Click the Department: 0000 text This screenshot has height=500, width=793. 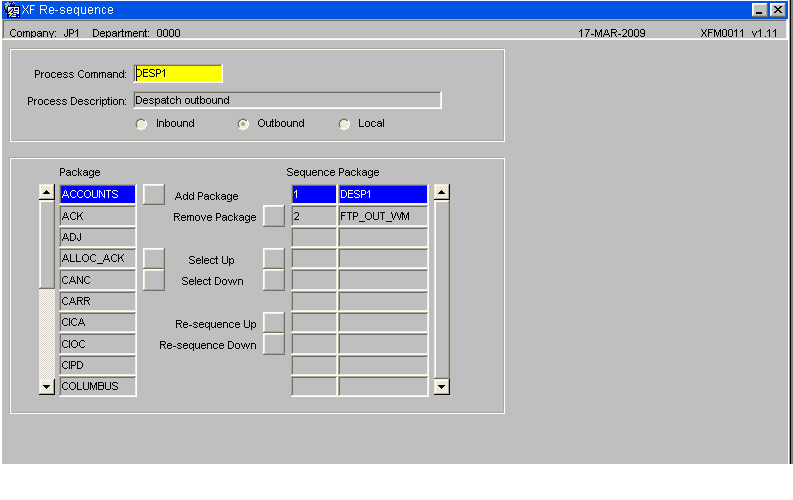pyautogui.click(x=136, y=33)
